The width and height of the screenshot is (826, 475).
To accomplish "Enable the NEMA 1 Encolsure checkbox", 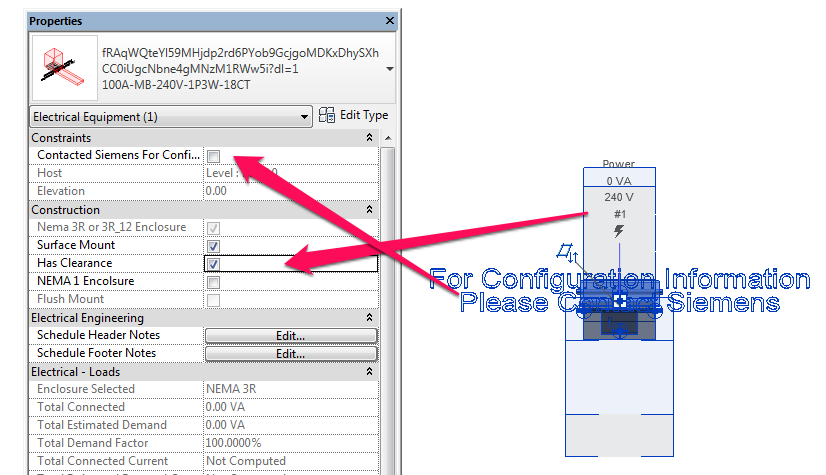I will (x=213, y=282).
